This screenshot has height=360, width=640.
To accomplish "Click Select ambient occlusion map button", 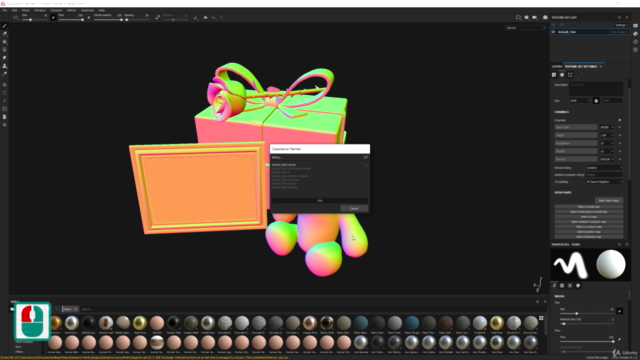I will [x=589, y=222].
